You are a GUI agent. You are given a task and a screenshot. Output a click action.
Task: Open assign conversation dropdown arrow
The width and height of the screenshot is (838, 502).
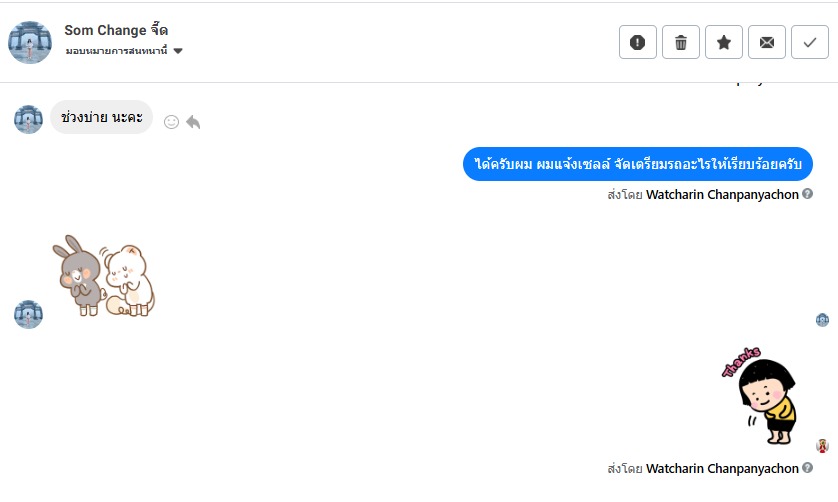tap(178, 51)
